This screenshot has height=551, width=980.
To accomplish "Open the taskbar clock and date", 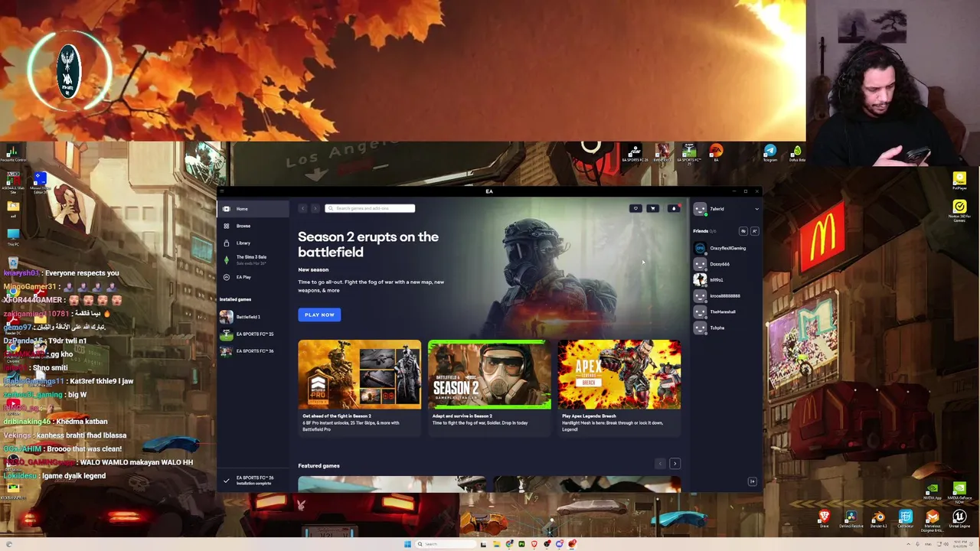I will coord(960,544).
